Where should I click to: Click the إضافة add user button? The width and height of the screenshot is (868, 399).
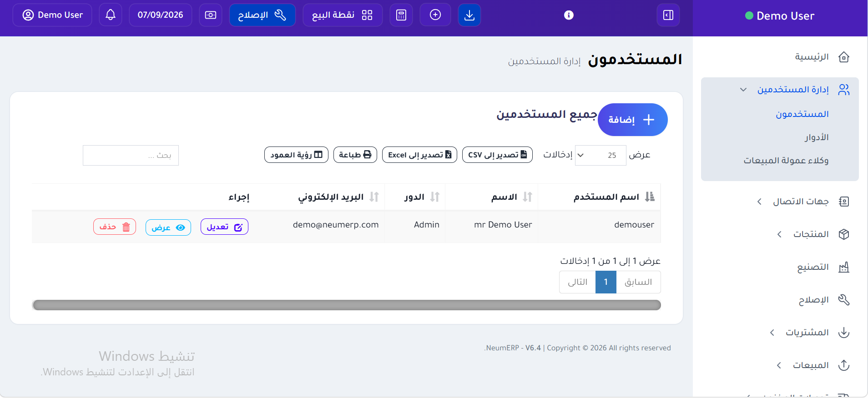[633, 120]
